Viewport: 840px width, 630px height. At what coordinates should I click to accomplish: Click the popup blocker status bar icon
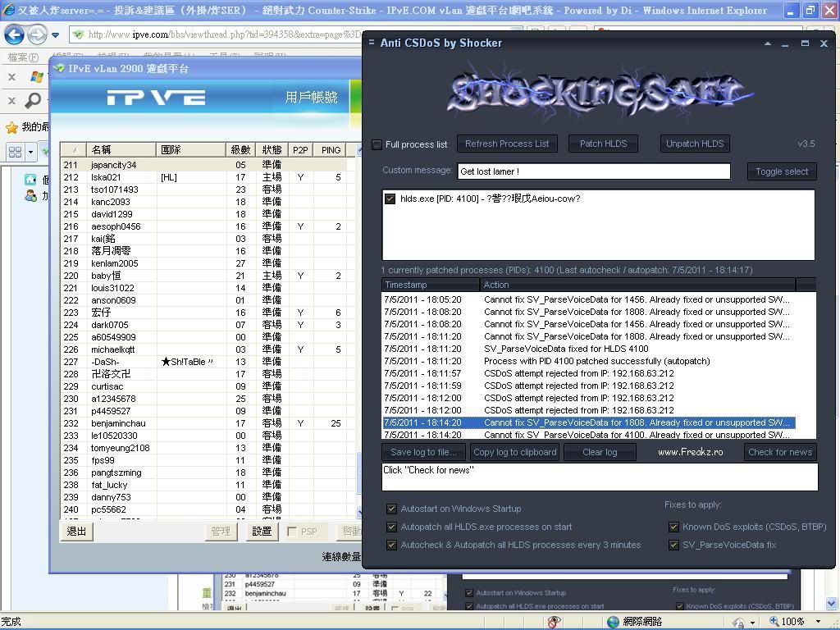(555, 622)
